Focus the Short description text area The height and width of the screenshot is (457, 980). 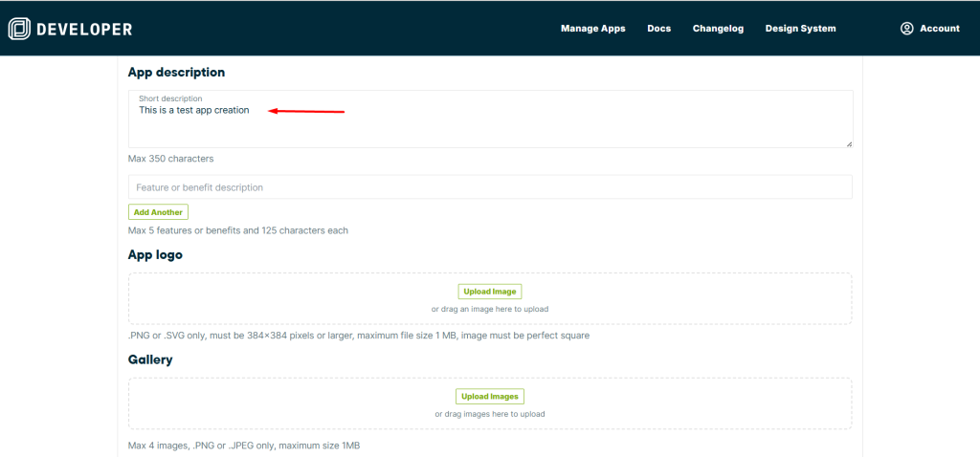pyautogui.click(x=490, y=124)
